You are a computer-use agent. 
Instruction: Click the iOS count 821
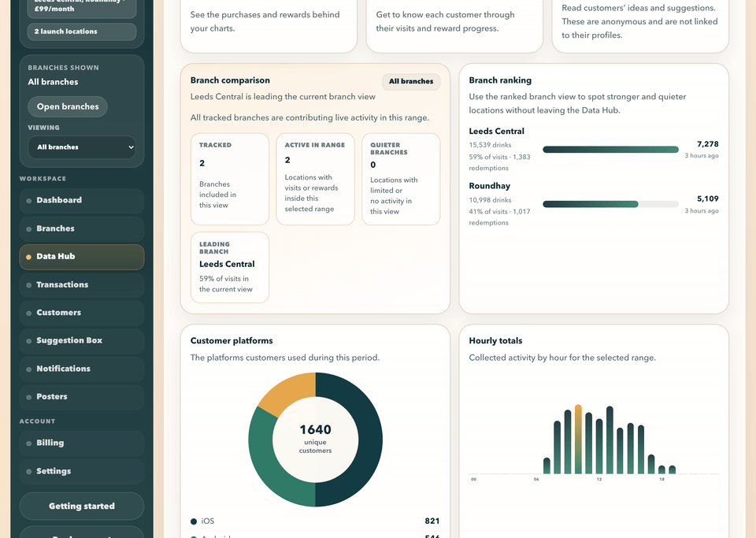tap(432, 521)
